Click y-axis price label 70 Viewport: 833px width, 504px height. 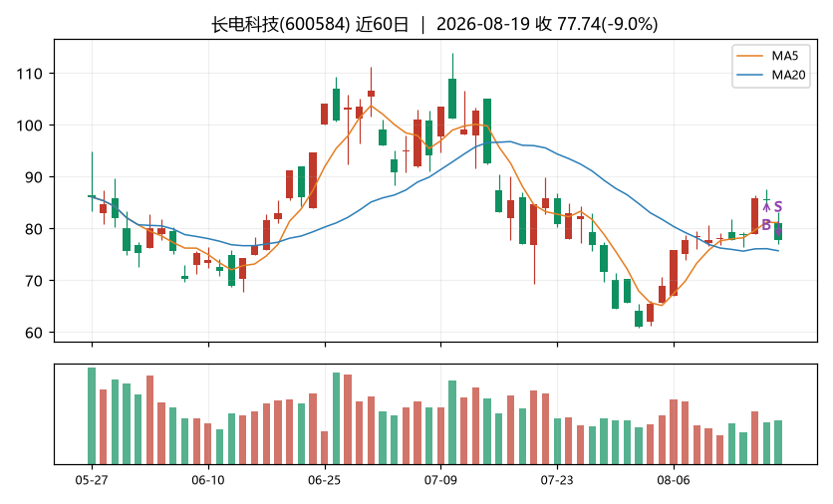coord(33,281)
